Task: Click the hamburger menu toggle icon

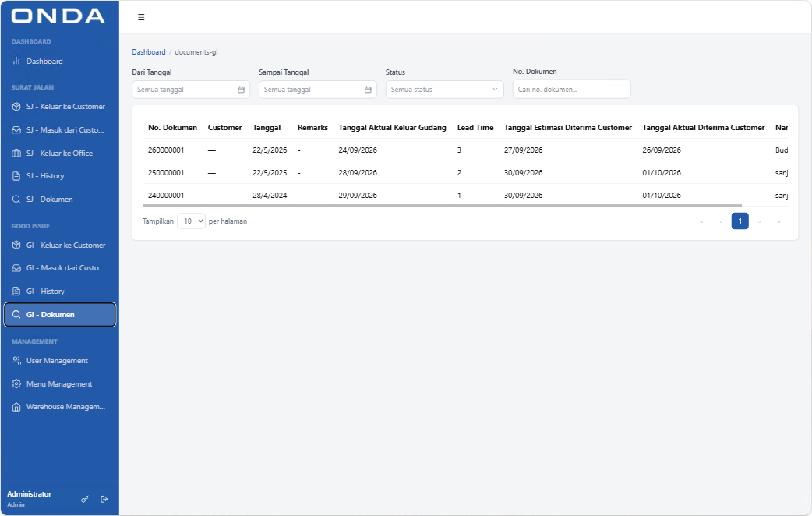Action: [x=141, y=17]
